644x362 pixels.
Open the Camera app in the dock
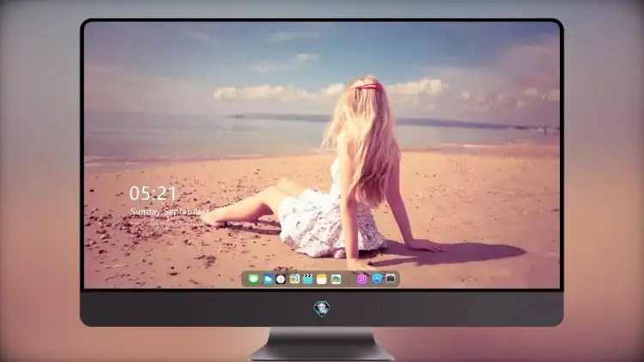[391, 279]
